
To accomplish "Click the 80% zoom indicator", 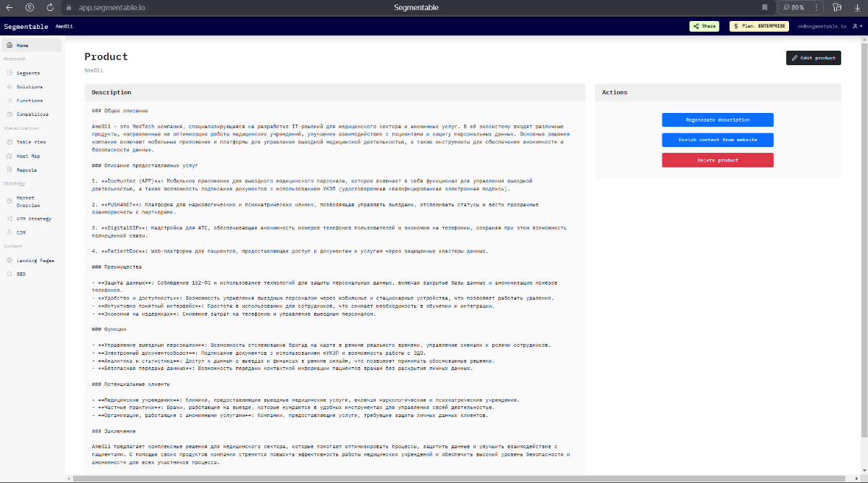I will pyautogui.click(x=794, y=8).
